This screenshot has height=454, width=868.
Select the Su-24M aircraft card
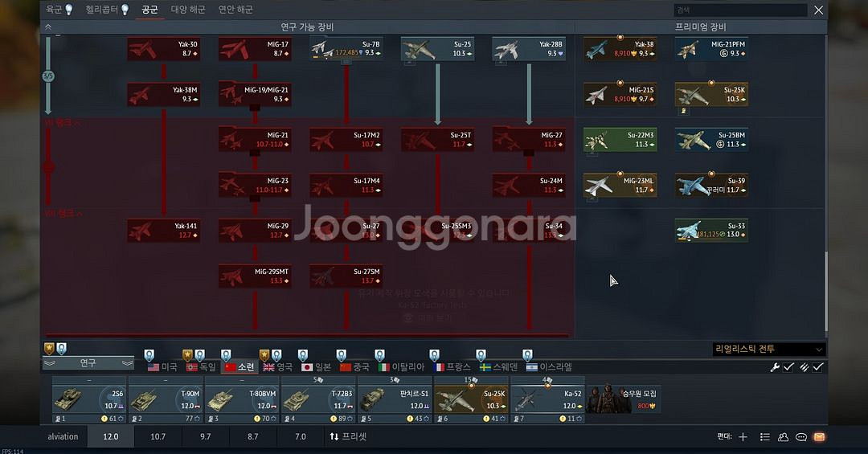[x=529, y=185]
